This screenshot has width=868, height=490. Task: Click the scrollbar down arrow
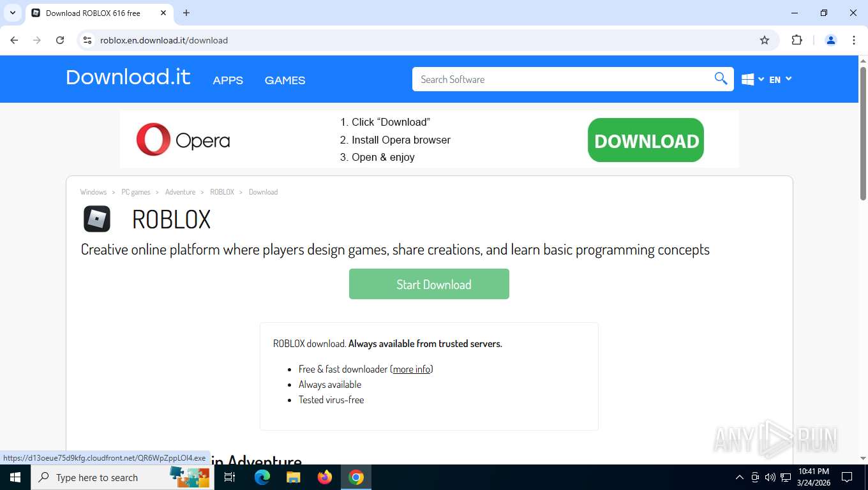click(863, 458)
